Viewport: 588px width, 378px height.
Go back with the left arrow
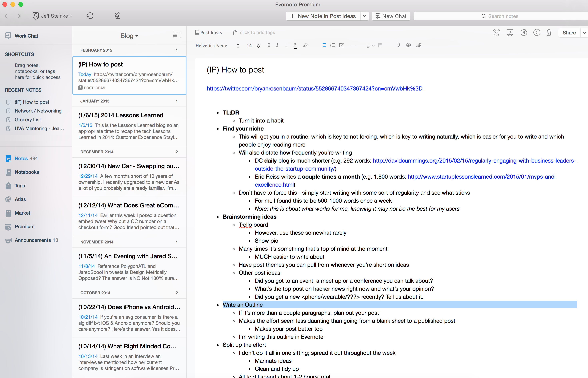click(x=7, y=16)
